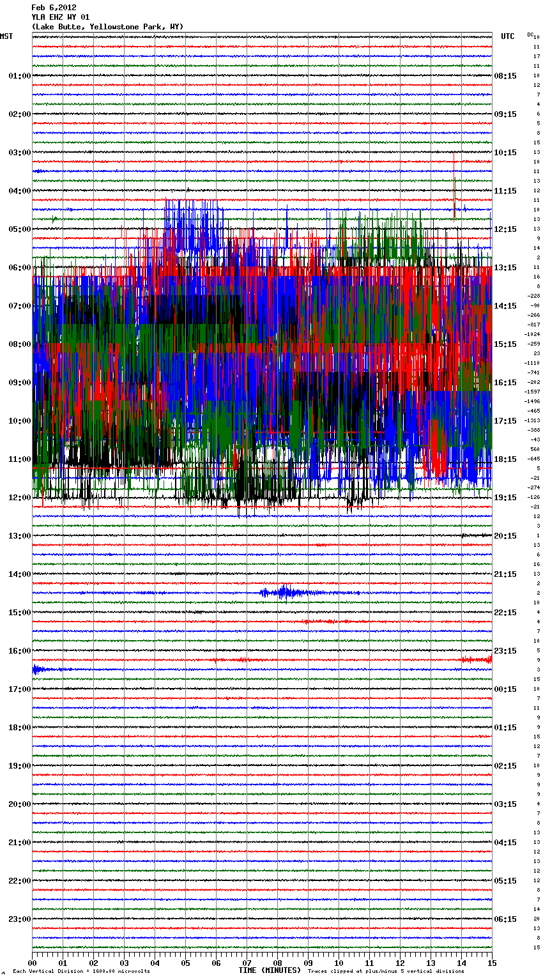
Task: Click the DC offset value -465
Action: pyautogui.click(x=533, y=411)
